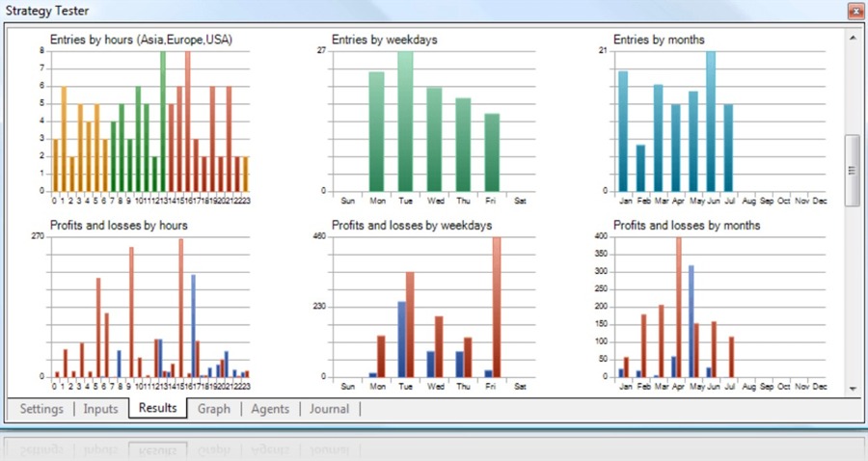
Task: Click the blue May bar in Profits by months
Action: pos(691,321)
